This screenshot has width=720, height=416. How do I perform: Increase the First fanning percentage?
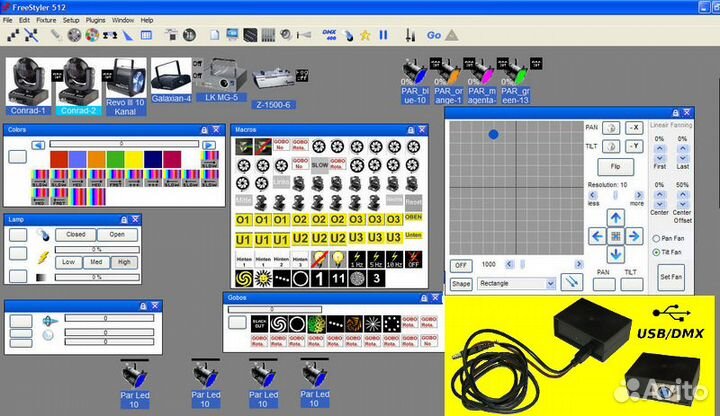[x=659, y=148]
